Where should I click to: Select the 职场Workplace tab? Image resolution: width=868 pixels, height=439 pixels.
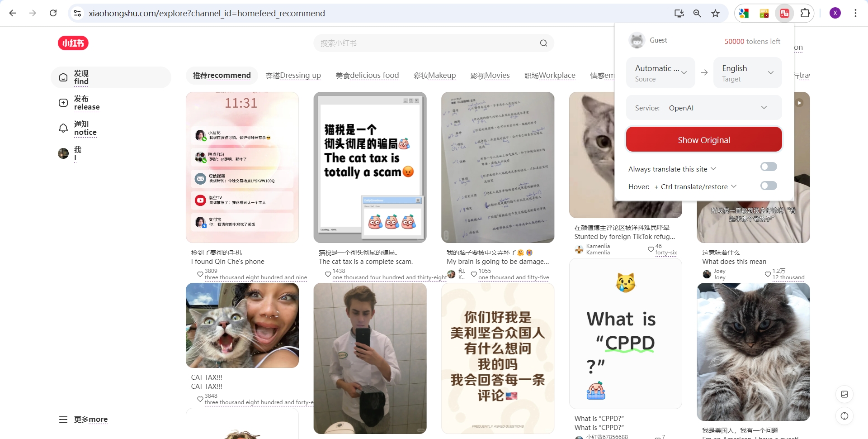tap(550, 75)
